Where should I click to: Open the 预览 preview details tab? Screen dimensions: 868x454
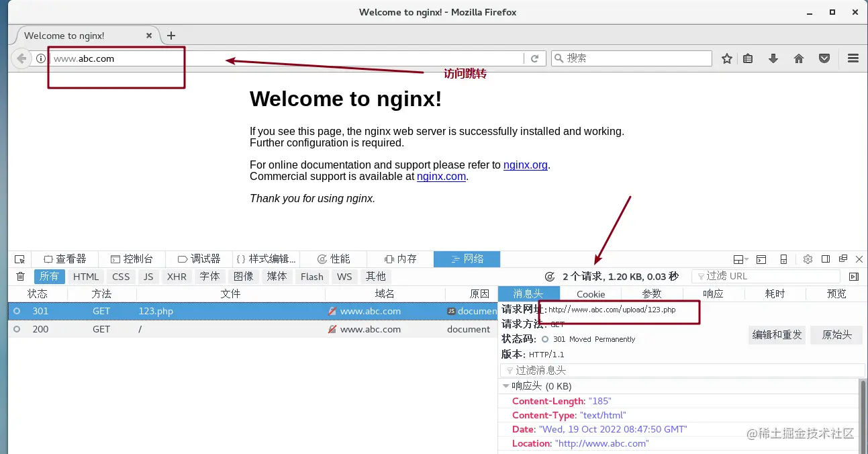[836, 293]
